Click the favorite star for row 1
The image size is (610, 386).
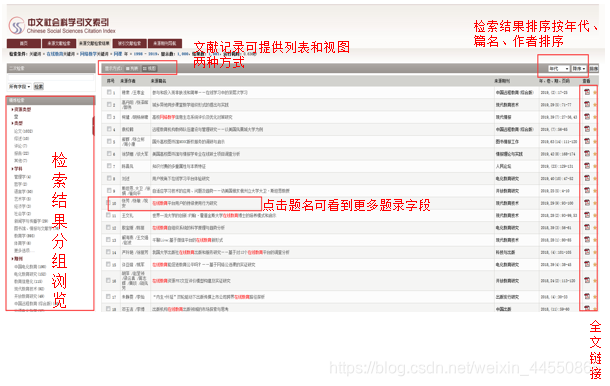tap(595, 93)
